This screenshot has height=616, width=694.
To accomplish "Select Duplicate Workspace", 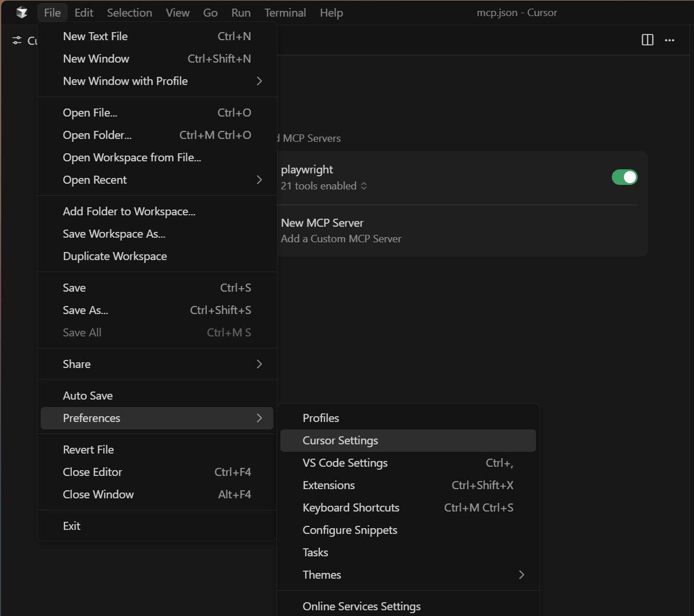I will pyautogui.click(x=157, y=256).
